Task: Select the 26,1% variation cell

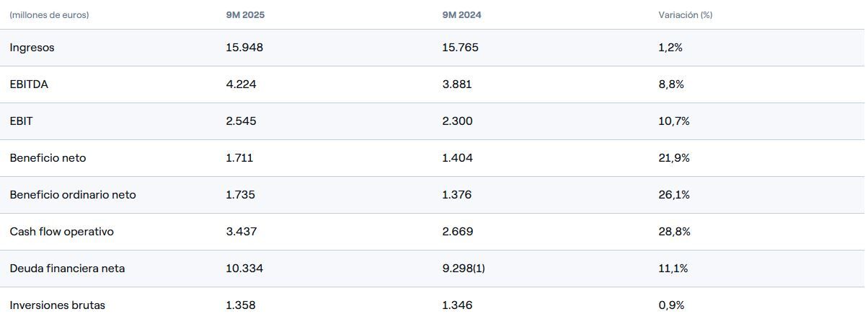Action: pos(674,195)
